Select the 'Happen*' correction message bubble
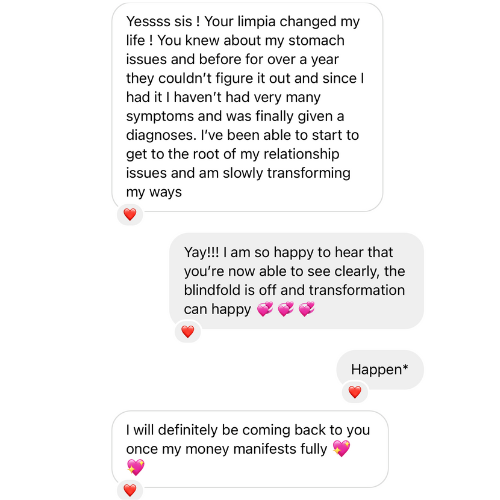The image size is (500, 500). [x=380, y=370]
